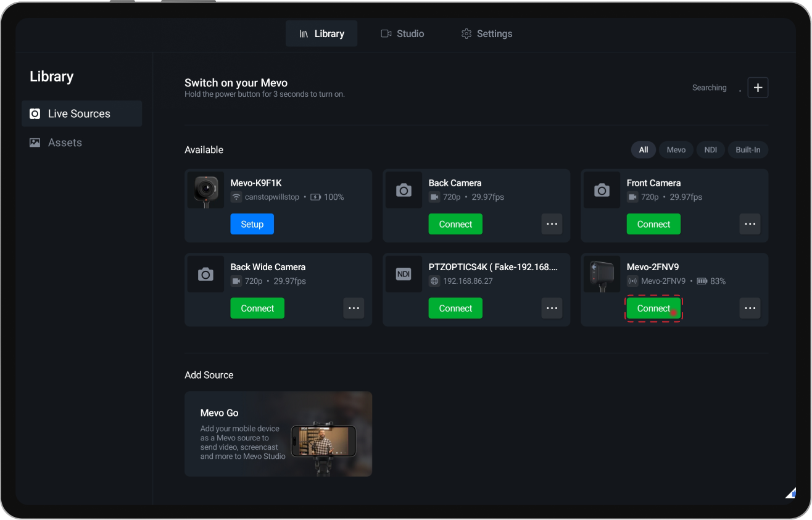The width and height of the screenshot is (812, 520).
Task: Open more options for Back Wide Camera
Action: [354, 308]
